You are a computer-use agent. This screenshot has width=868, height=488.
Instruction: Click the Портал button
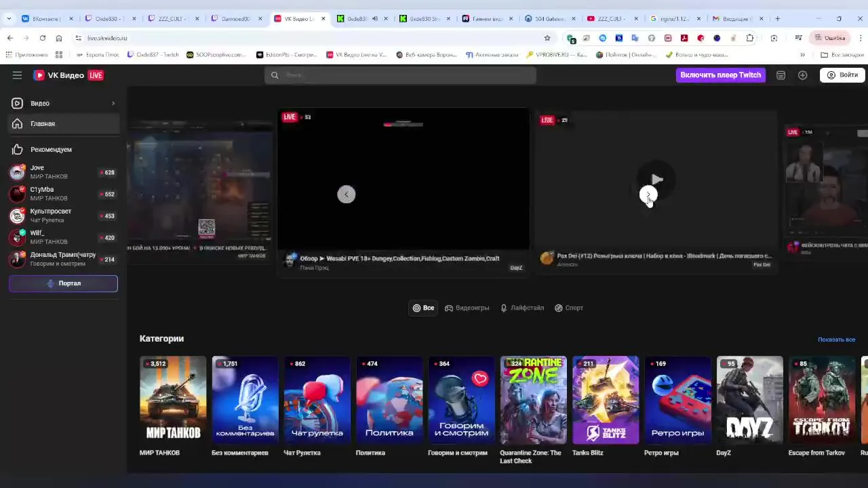coord(63,283)
